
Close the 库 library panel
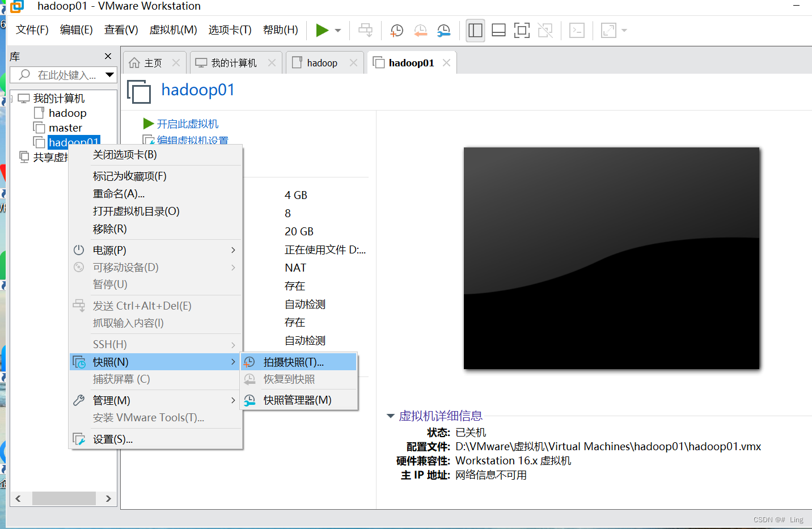tap(108, 56)
